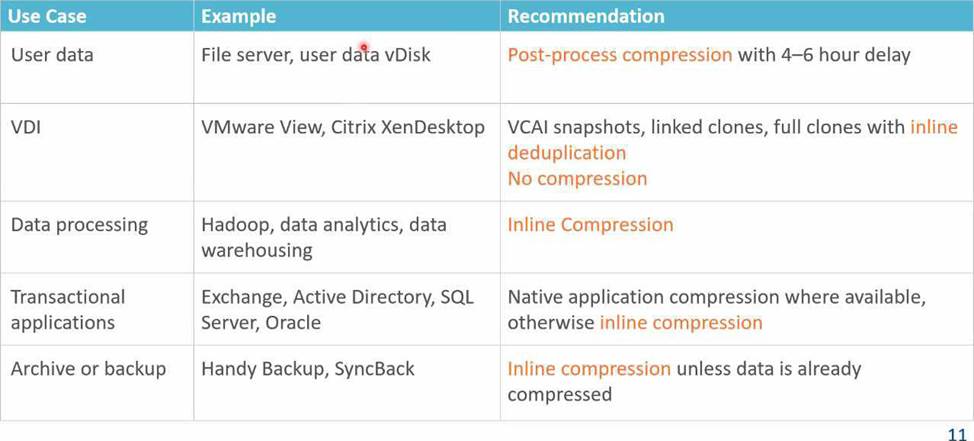
Task: Select the VDI use case cell
Action: [27, 127]
